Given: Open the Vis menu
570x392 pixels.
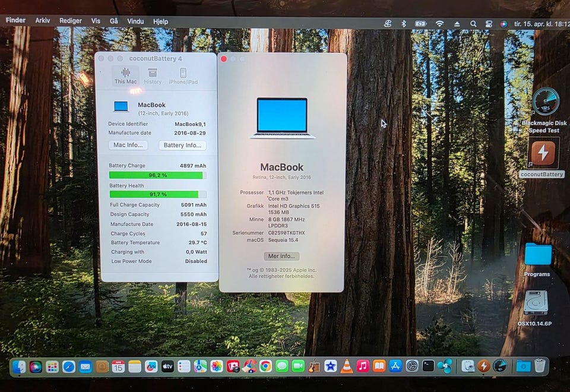Looking at the screenshot, I should coord(96,21).
